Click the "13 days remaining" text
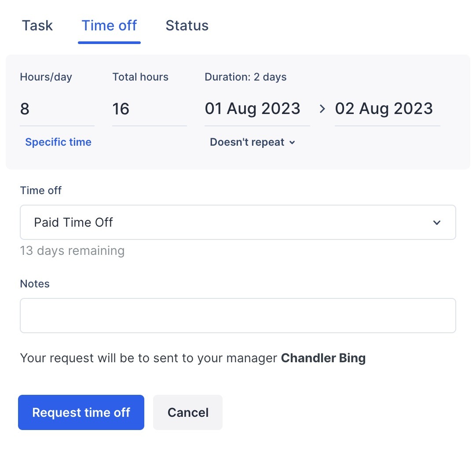The height and width of the screenshot is (456, 476). [x=72, y=250]
